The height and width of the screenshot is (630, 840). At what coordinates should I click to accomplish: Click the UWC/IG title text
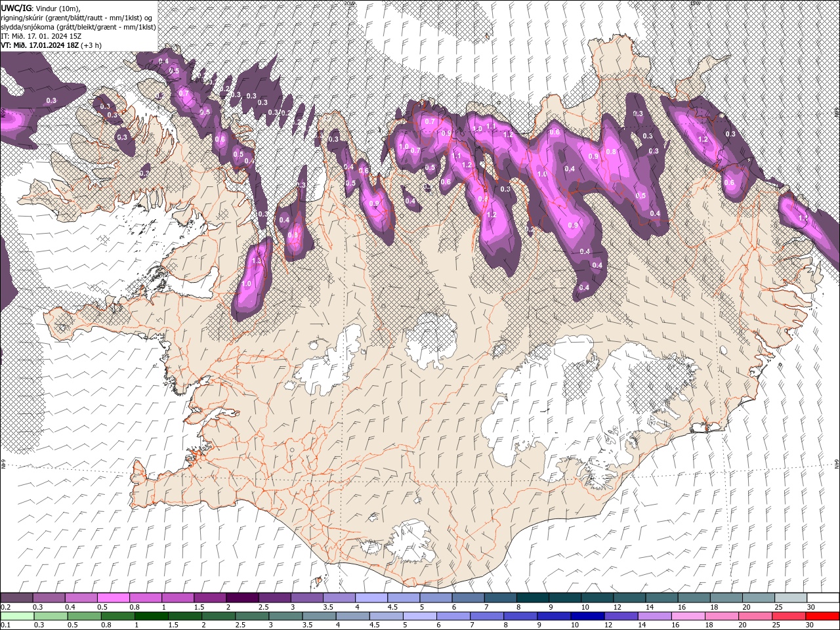[x=16, y=7]
